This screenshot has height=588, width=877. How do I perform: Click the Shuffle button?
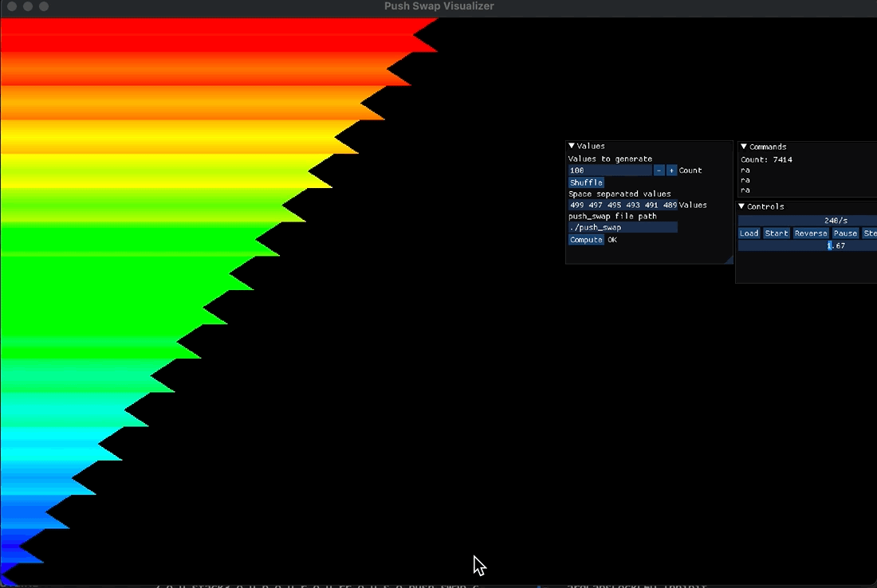tap(586, 182)
